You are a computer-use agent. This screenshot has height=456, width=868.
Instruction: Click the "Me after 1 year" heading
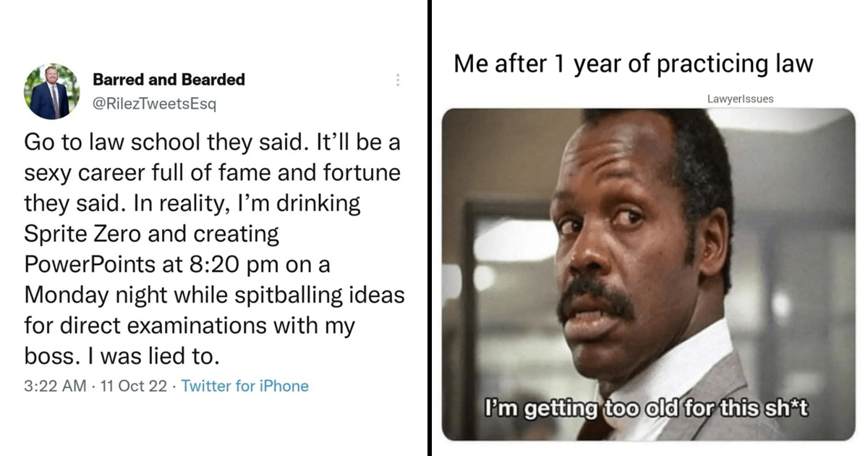point(633,64)
